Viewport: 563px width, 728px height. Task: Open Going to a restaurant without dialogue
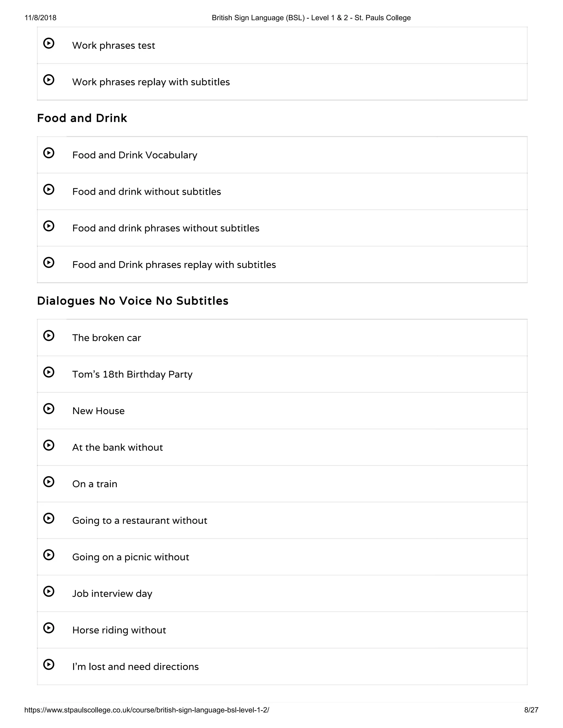point(282,520)
